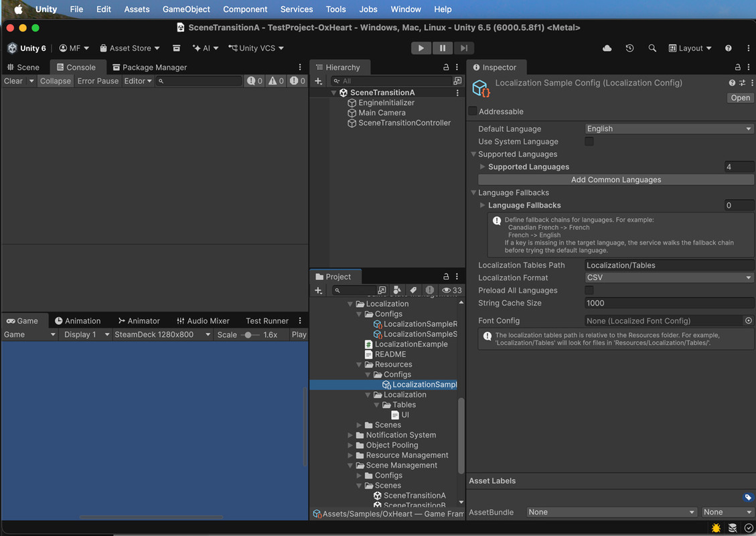Click Add Common Languages button
The height and width of the screenshot is (536, 756).
[x=615, y=180]
